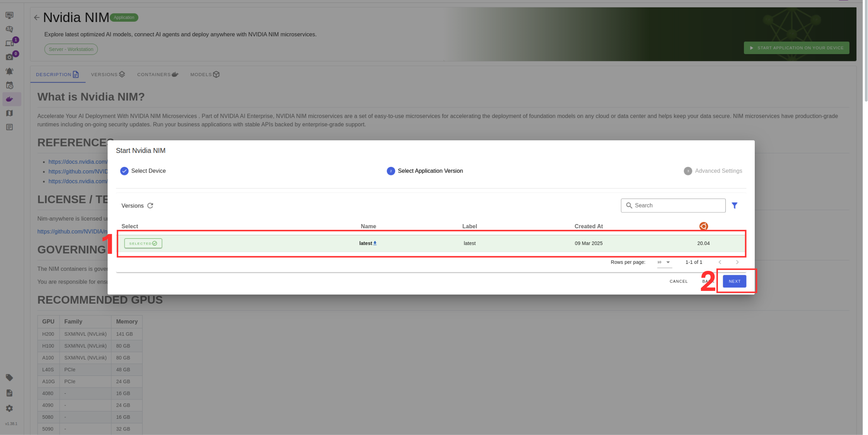Click Cancel in the dialog
Screen dimensions: 868x435
click(679, 281)
